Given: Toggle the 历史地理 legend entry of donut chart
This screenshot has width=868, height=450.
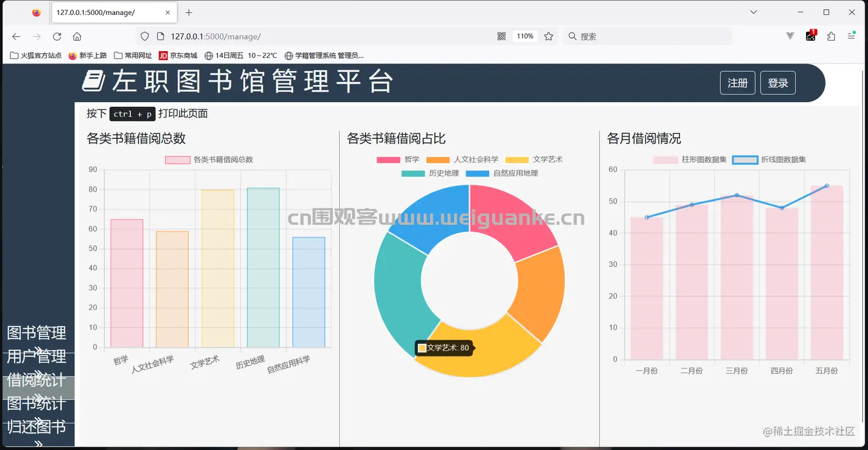Looking at the screenshot, I should click(430, 173).
